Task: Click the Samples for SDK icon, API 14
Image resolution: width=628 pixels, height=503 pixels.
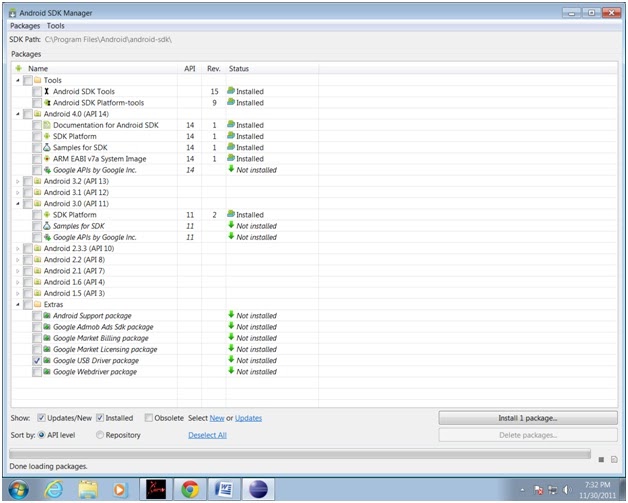Action: click(47, 148)
